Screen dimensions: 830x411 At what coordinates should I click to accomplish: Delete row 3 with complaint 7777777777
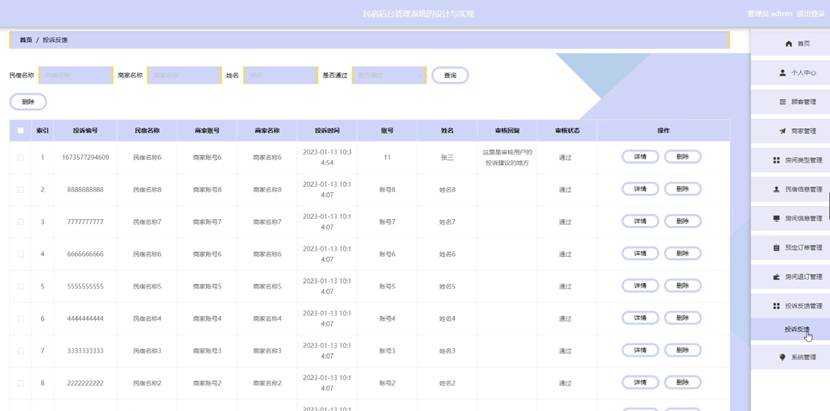[x=683, y=221]
